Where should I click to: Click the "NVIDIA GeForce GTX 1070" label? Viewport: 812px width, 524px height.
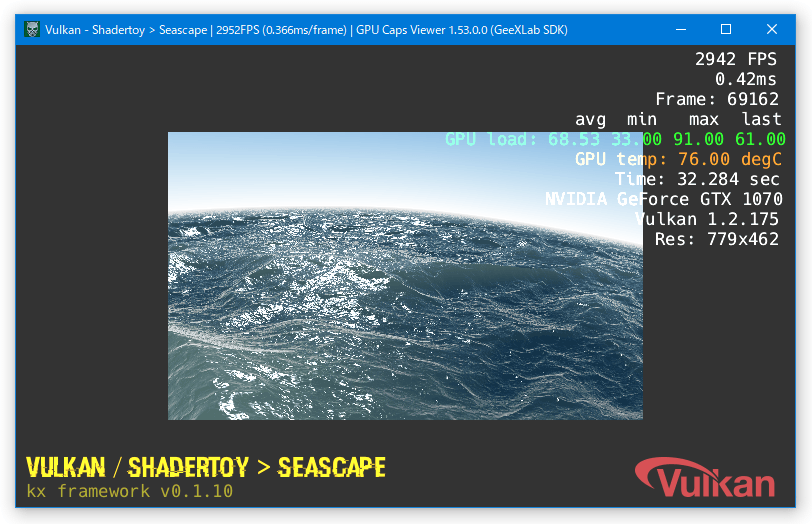pyautogui.click(x=664, y=199)
